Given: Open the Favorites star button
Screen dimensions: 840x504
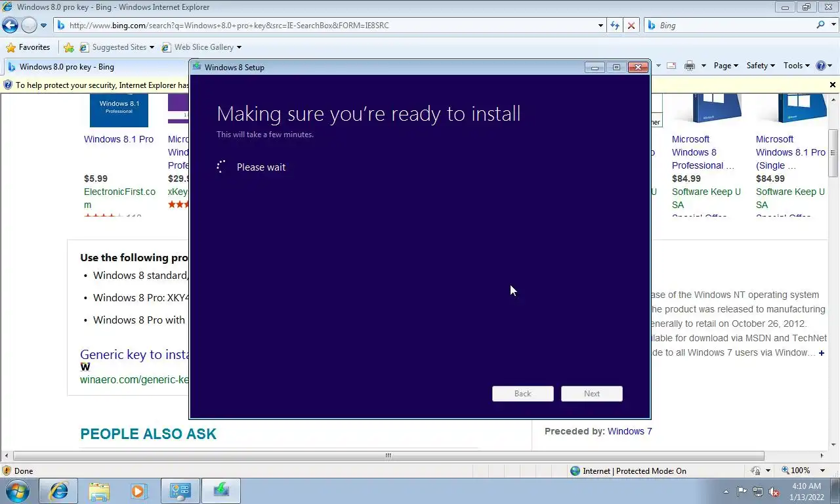Looking at the screenshot, I should (28, 47).
